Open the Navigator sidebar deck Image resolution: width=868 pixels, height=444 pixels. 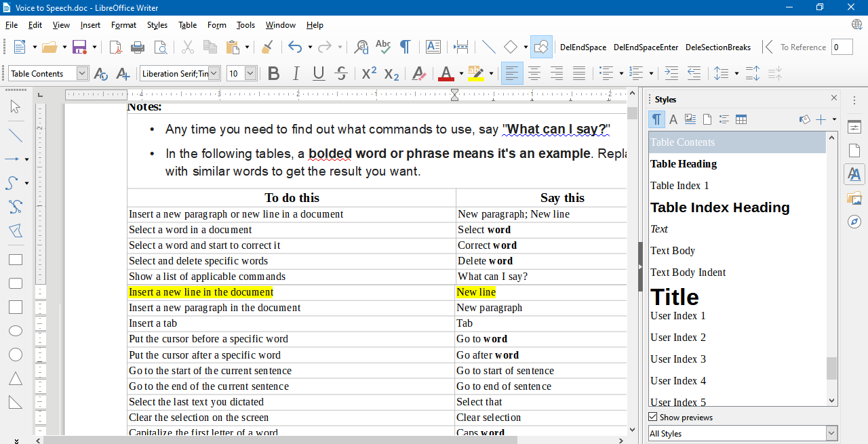coord(854,222)
